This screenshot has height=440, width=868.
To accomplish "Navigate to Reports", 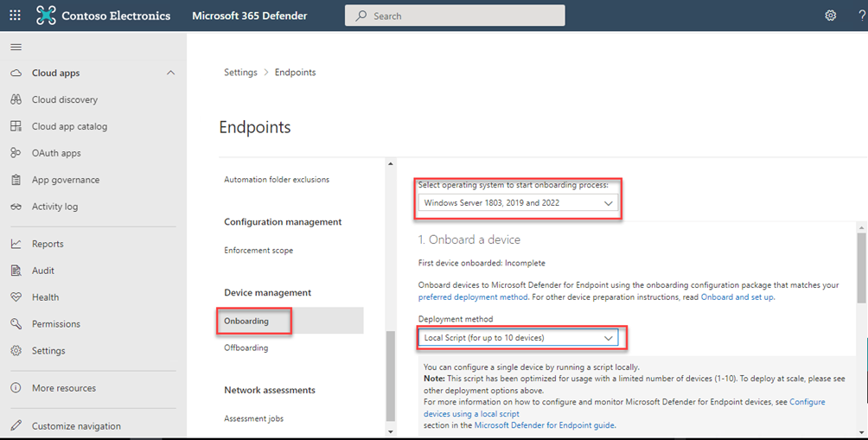I will 48,244.
